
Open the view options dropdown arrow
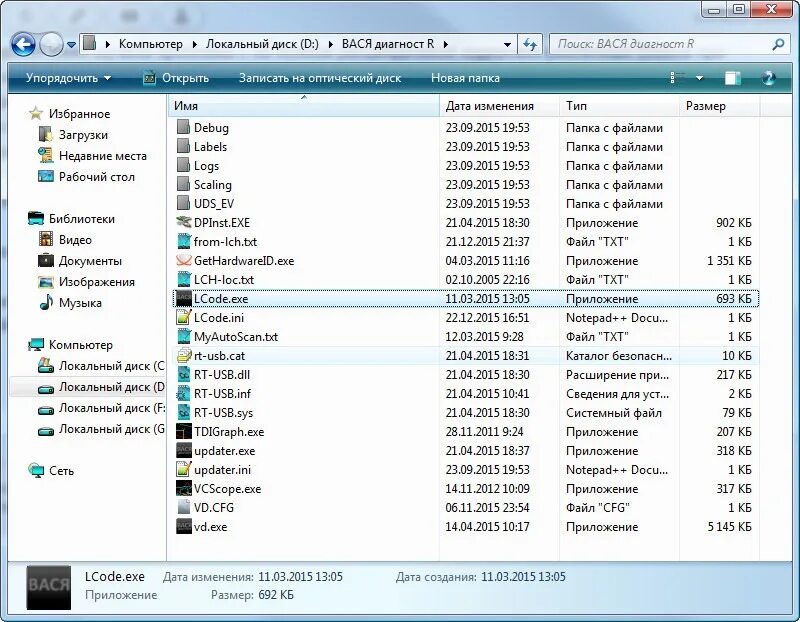coord(699,78)
